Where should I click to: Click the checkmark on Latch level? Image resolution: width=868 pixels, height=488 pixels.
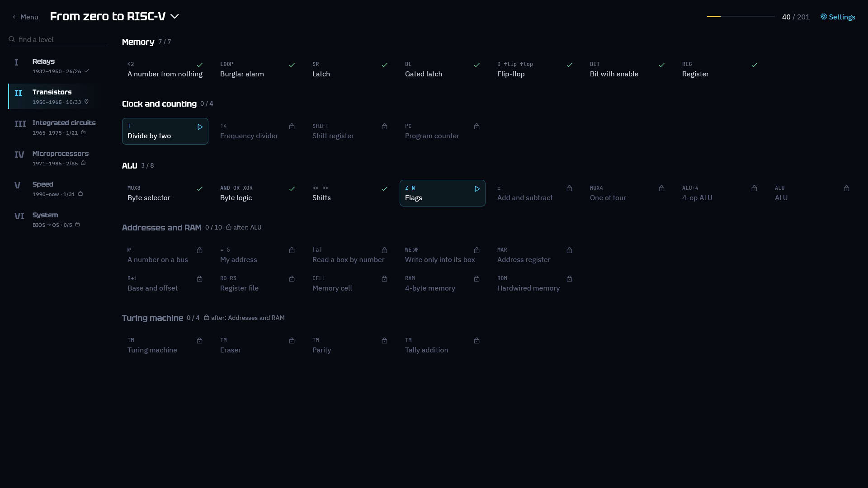tap(385, 65)
